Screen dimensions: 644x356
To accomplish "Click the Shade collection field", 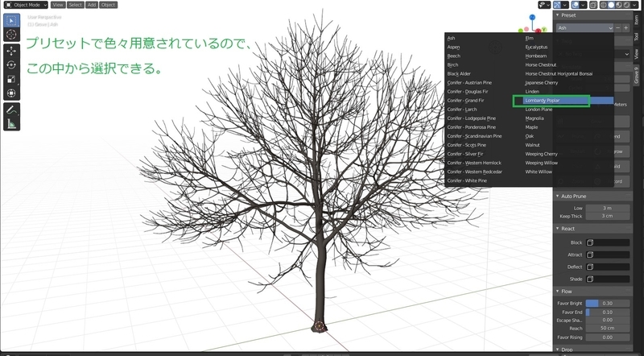I will pos(608,279).
